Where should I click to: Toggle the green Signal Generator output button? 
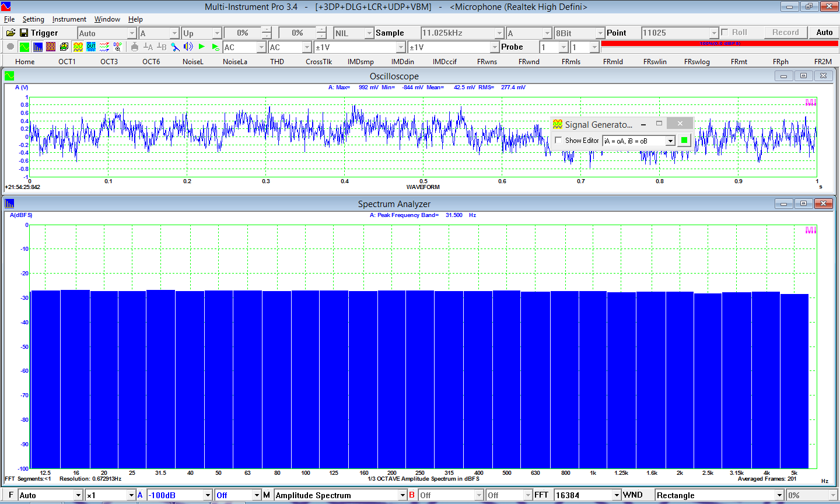click(684, 141)
